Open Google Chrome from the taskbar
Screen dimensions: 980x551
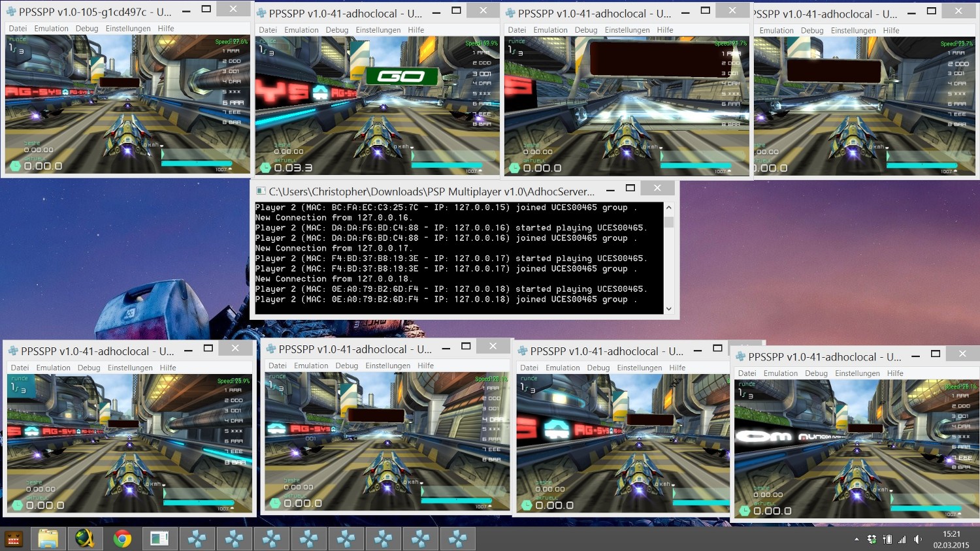point(122,539)
